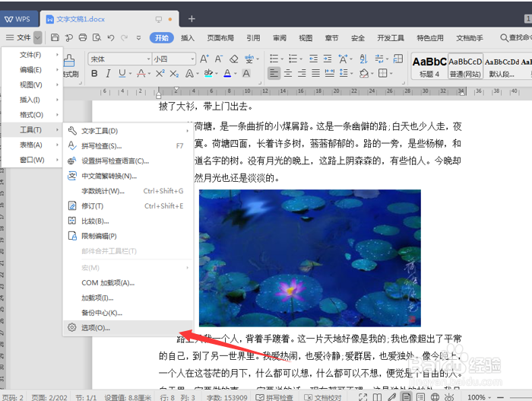Select 拼写检查(S)... menu entry
The height and width of the screenshot is (401, 532).
pos(128,146)
